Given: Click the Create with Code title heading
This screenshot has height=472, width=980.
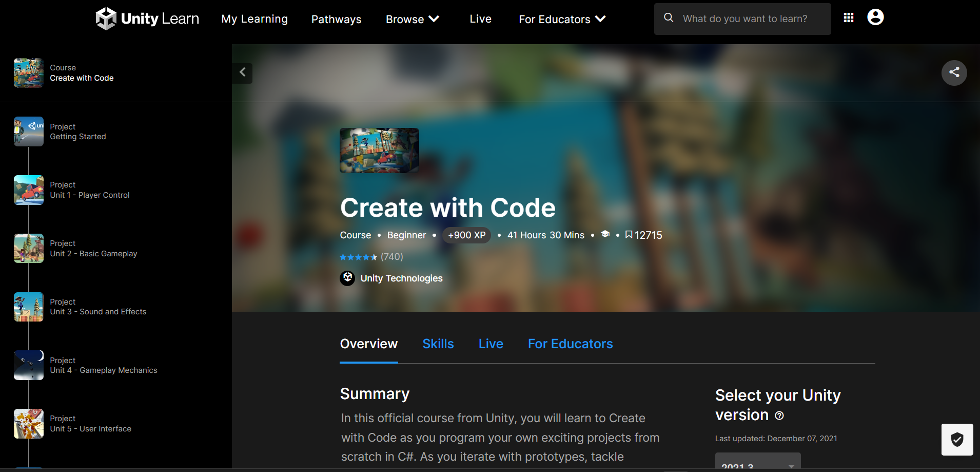Looking at the screenshot, I should click(447, 208).
